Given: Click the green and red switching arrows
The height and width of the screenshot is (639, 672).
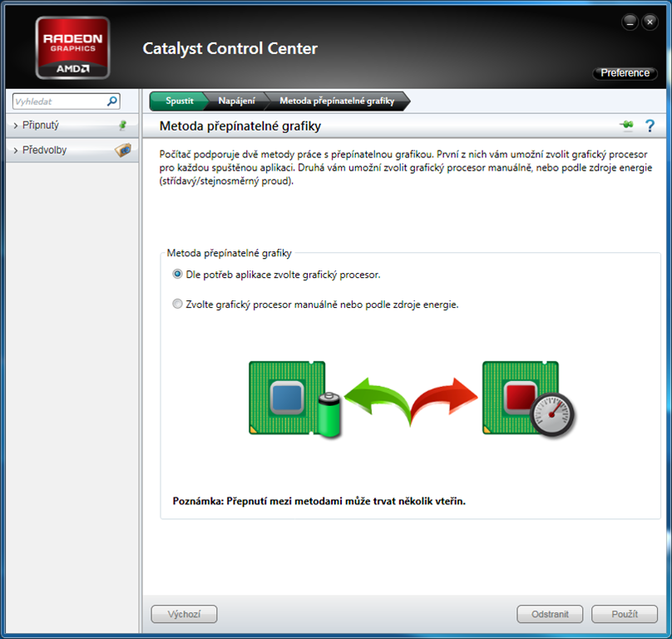Looking at the screenshot, I should pos(411,397).
